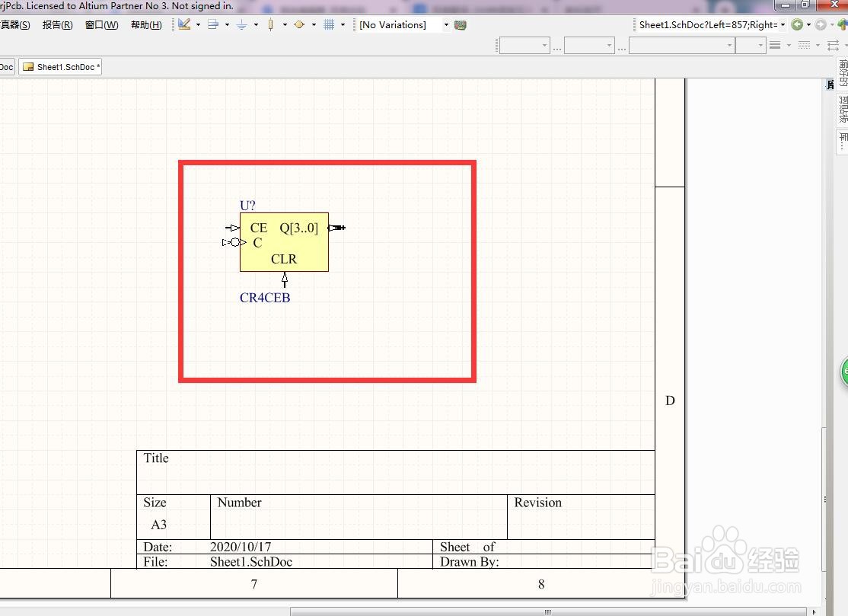Open the 报告(R) menu
Screen dimensions: 848x616
(x=57, y=25)
